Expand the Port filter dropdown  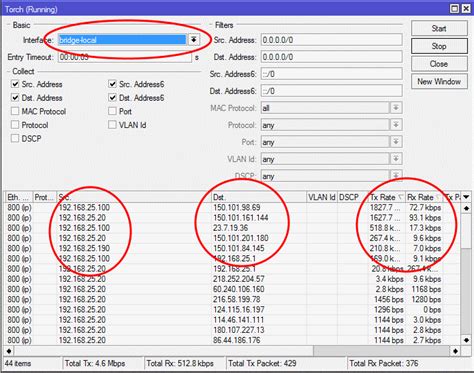[x=396, y=142]
